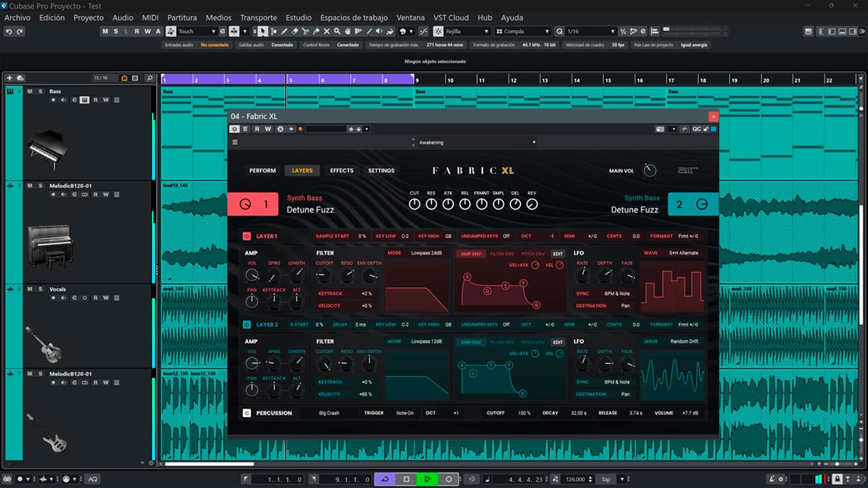The width and height of the screenshot is (868, 488).
Task: Click the Redo arrow in toolbar
Action: (20, 31)
